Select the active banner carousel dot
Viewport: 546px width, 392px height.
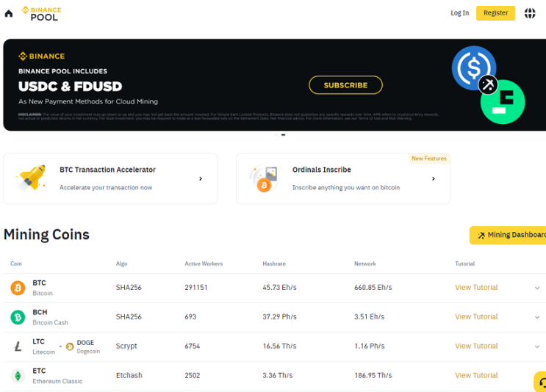[x=284, y=134]
